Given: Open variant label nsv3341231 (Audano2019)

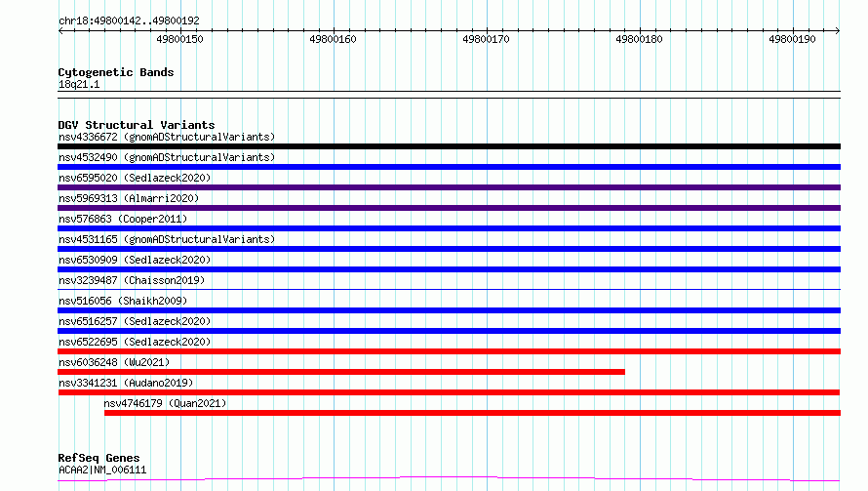Looking at the screenshot, I should (126, 383).
